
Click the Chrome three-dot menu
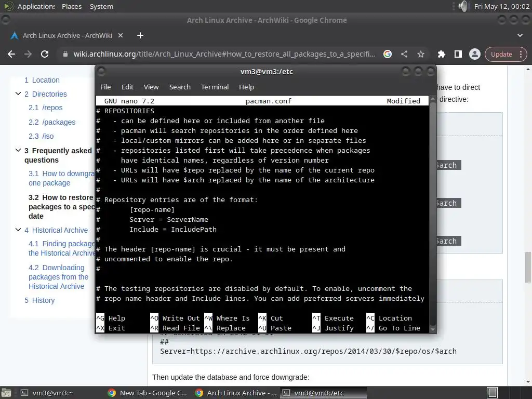(521, 54)
